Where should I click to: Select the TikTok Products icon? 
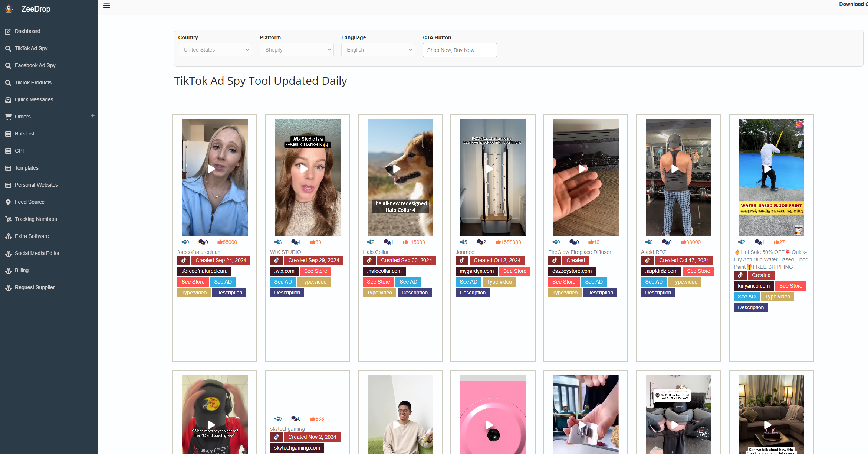point(9,82)
